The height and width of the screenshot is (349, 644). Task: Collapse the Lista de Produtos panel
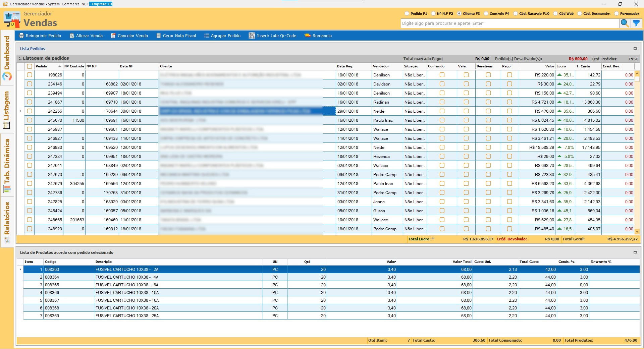pyautogui.click(x=635, y=252)
